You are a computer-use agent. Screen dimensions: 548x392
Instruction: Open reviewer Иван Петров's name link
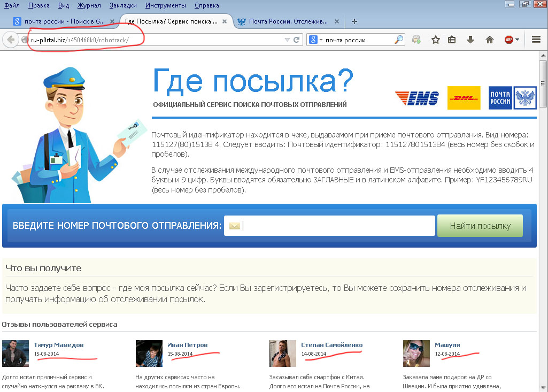tap(187, 345)
